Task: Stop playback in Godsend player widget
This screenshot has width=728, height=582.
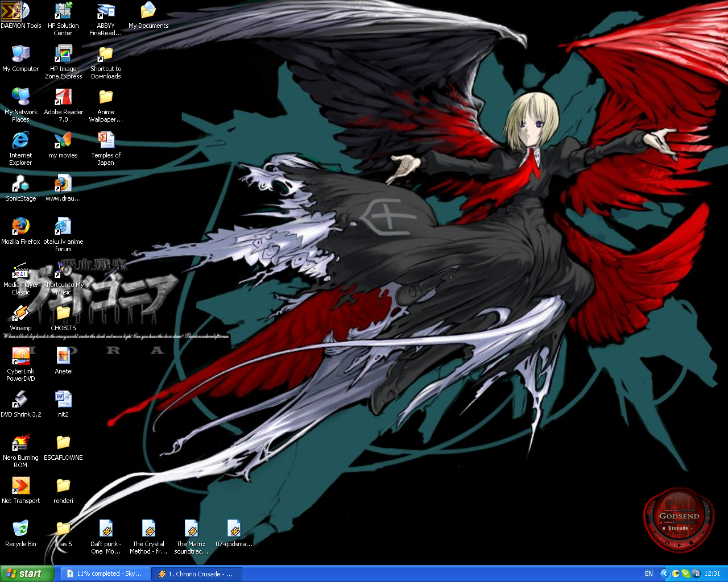Action: 691,543
